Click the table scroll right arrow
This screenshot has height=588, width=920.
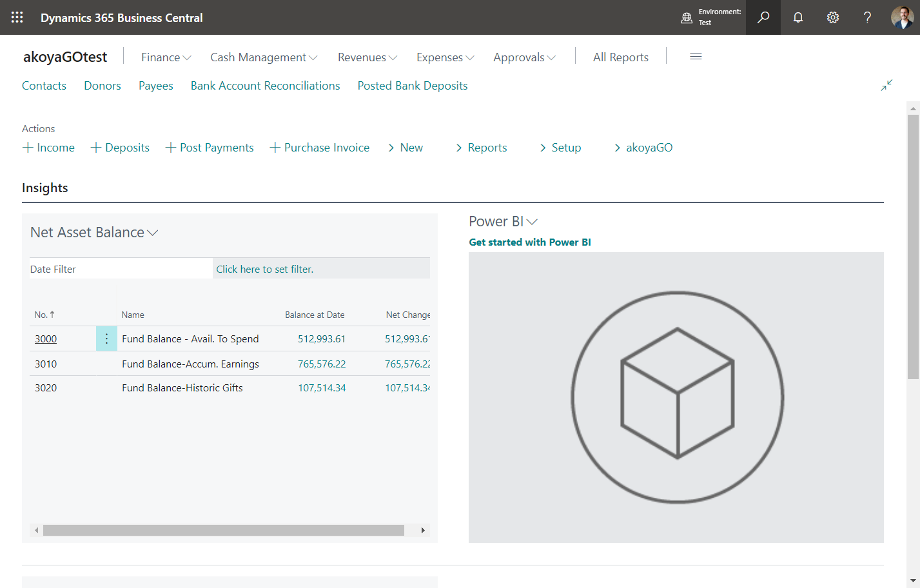click(x=423, y=530)
